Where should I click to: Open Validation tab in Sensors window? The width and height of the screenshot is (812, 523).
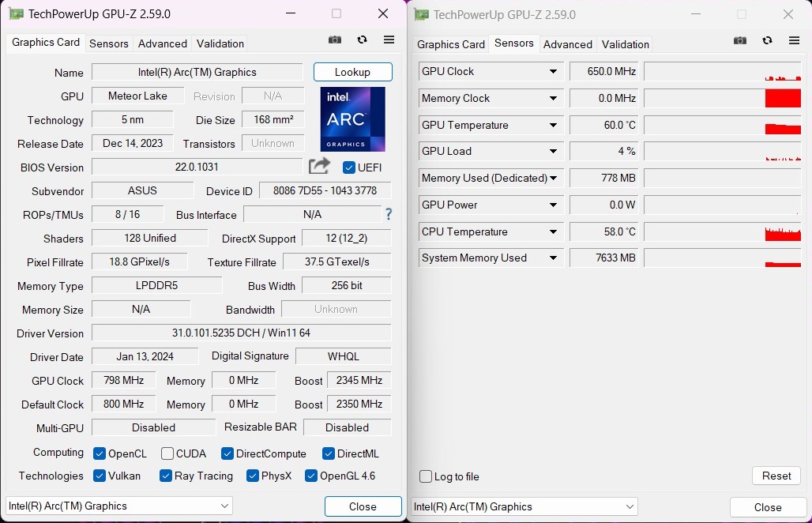625,44
